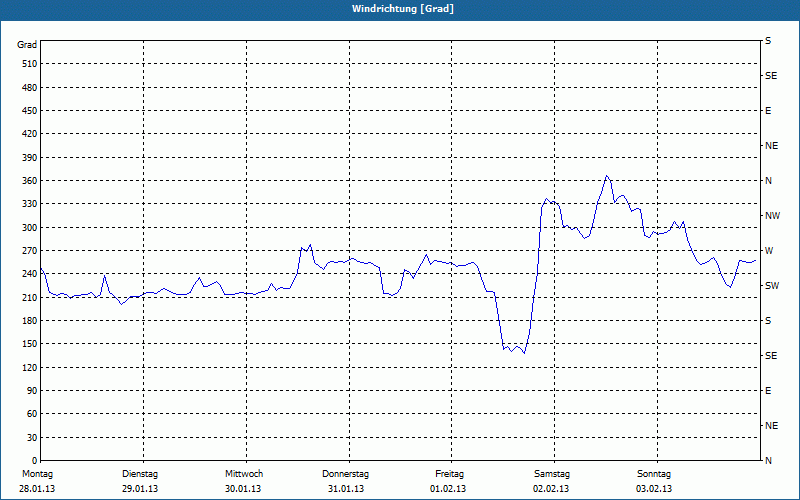Click the 'Donnerstag' day label

[345, 474]
